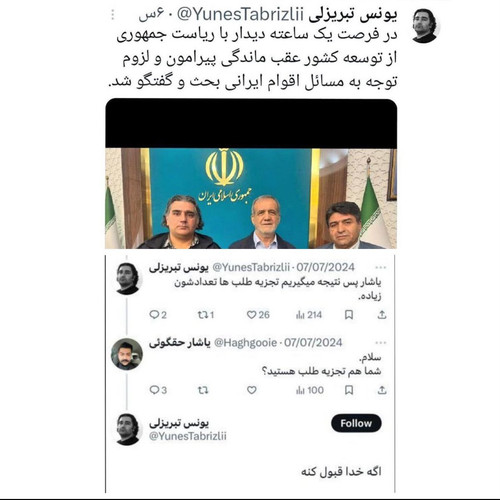This screenshot has width=500, height=500.
Task: Like the tweet with 26 likes
Action: (x=258, y=315)
